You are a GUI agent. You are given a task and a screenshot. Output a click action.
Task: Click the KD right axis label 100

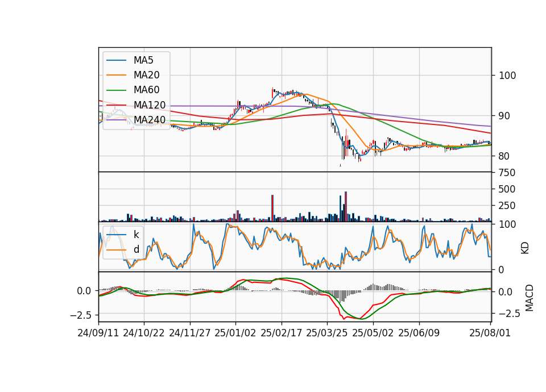507,225
